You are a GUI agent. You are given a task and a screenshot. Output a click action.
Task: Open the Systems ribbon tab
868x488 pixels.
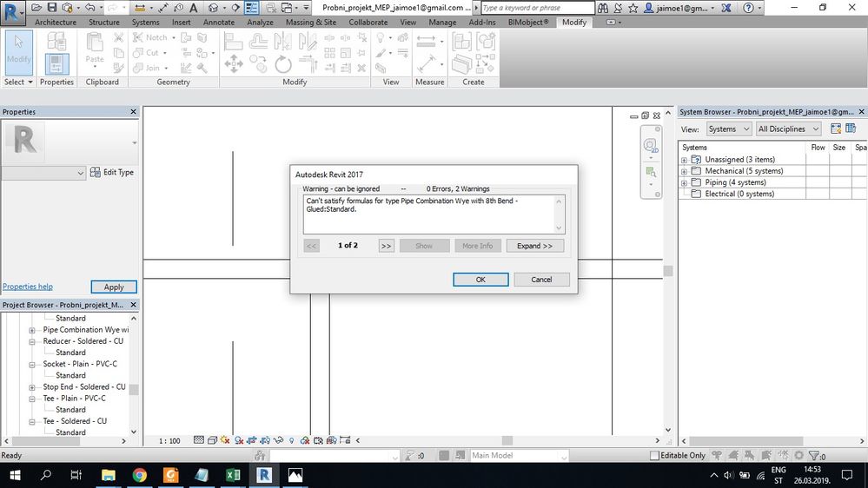(x=146, y=22)
